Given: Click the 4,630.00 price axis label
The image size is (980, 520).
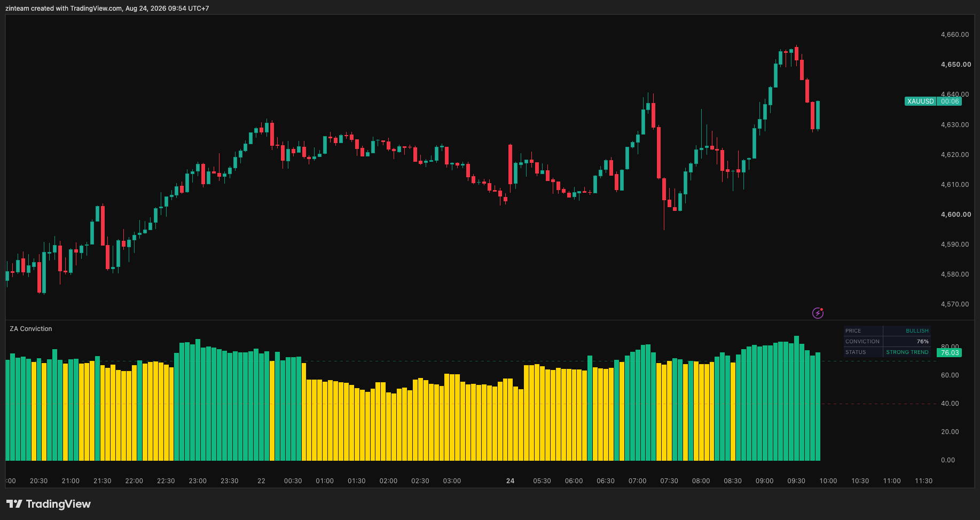Looking at the screenshot, I should tap(955, 125).
